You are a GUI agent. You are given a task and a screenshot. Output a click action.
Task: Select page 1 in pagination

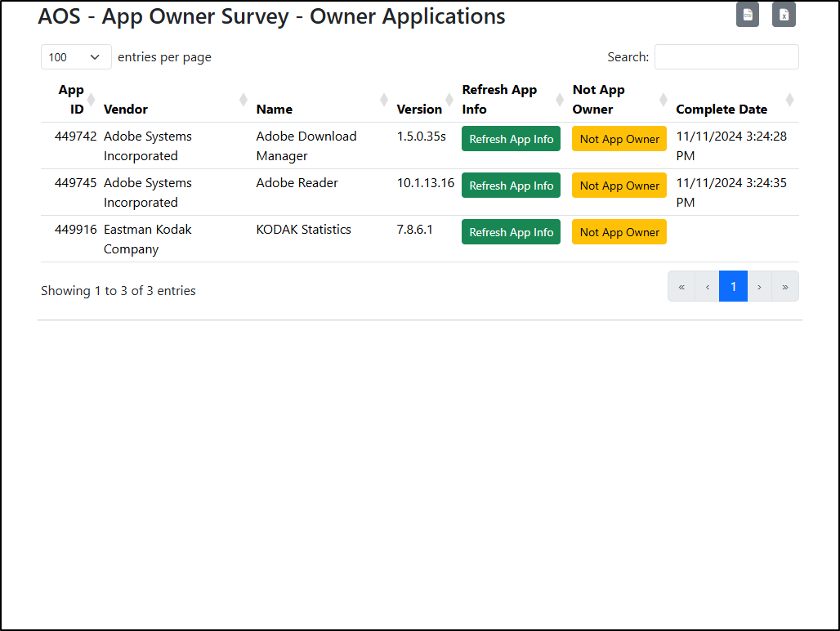pyautogui.click(x=734, y=287)
